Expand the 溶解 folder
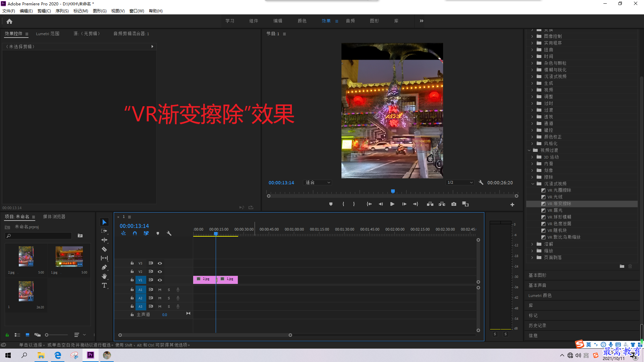This screenshot has height=362, width=644. pyautogui.click(x=532, y=244)
